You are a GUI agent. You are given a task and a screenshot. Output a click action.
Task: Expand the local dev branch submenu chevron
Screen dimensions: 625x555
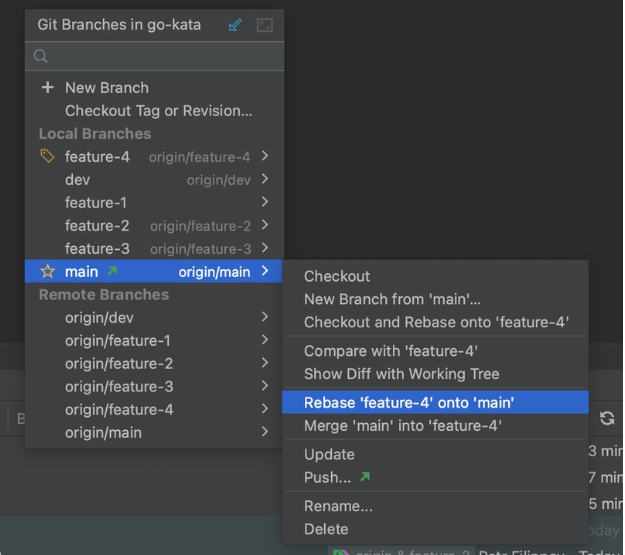point(265,179)
